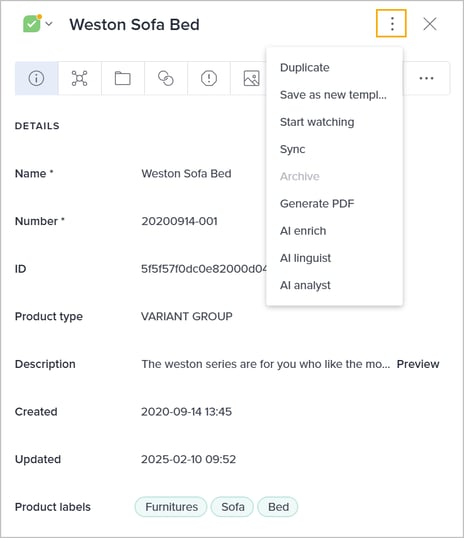This screenshot has width=464, height=538.
Task: Expand the status dropdown chevron beside checkmark
Action: tap(49, 24)
